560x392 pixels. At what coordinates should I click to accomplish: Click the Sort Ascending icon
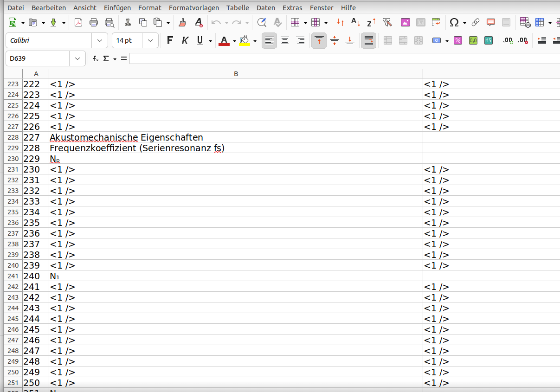click(x=356, y=22)
